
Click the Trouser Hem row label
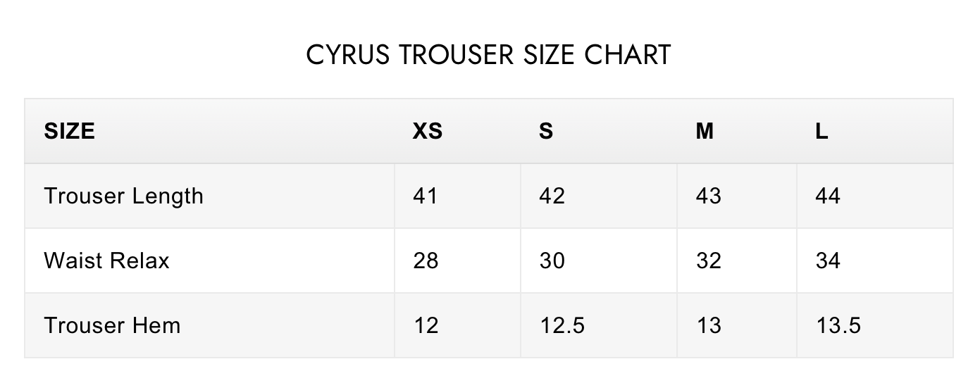pos(112,325)
